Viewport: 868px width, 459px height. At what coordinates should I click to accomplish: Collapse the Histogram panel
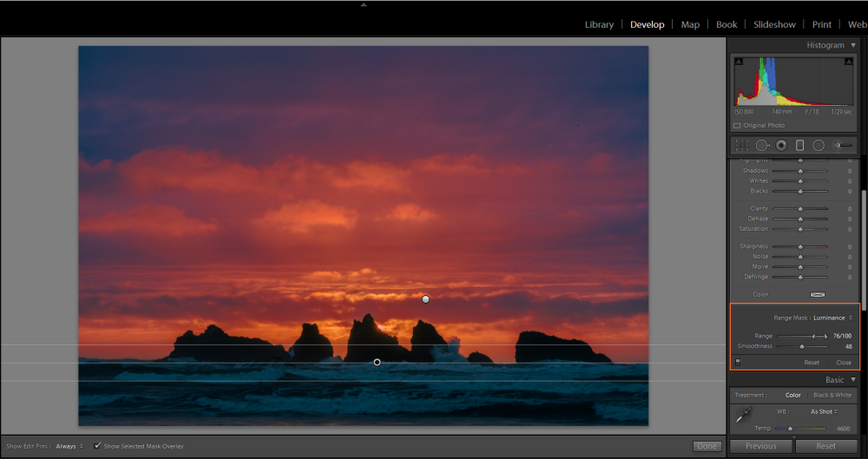853,45
